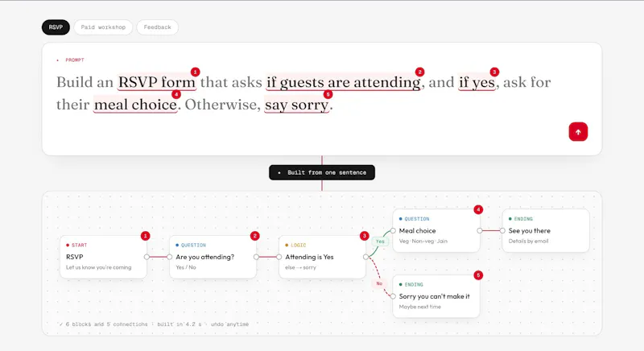Submit the prompt with the red arrow button

[578, 132]
